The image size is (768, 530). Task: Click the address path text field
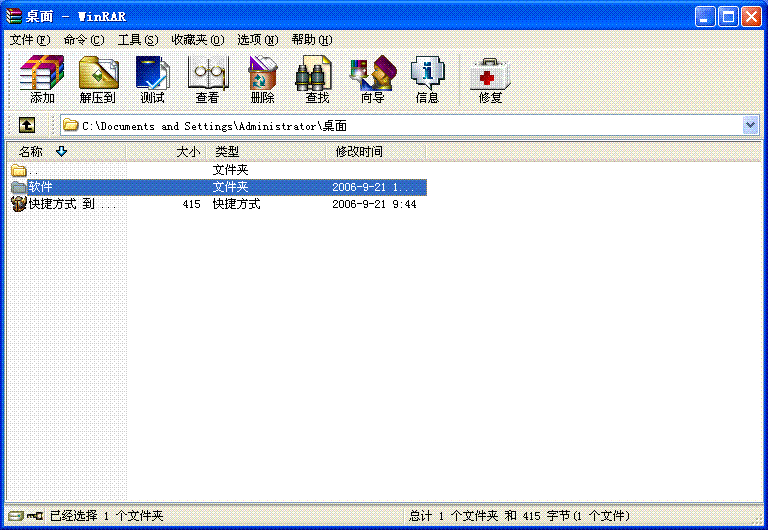tap(402, 125)
